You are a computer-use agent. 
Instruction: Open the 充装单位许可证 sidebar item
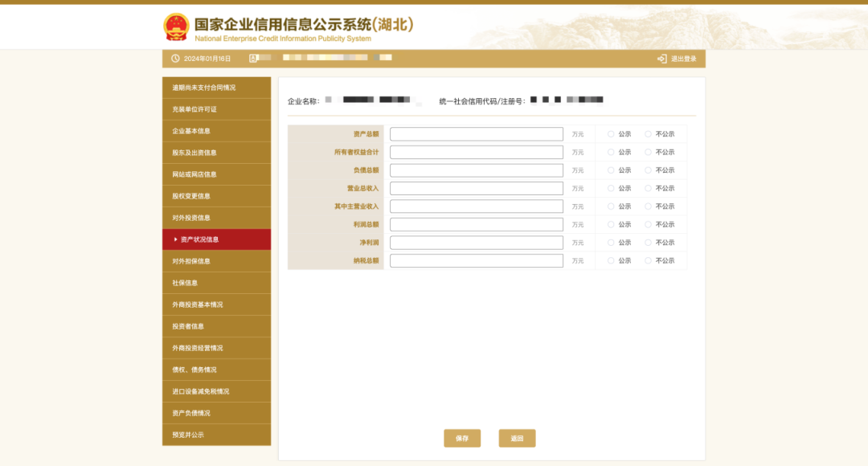pyautogui.click(x=216, y=109)
